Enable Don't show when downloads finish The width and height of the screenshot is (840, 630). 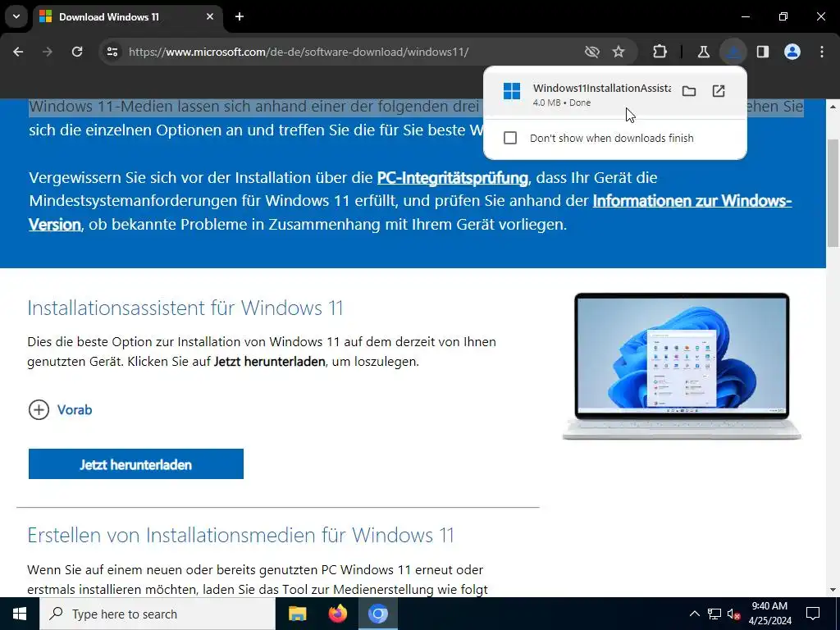[510, 138]
